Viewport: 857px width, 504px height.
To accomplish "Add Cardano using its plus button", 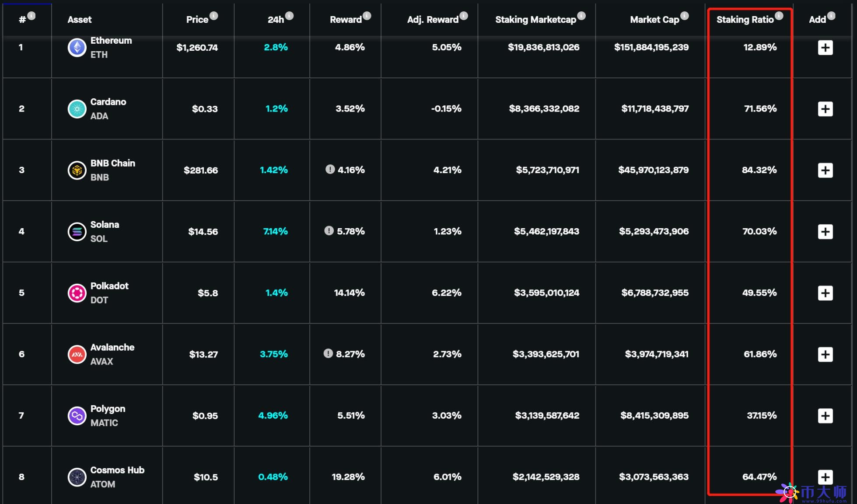I will pyautogui.click(x=825, y=109).
